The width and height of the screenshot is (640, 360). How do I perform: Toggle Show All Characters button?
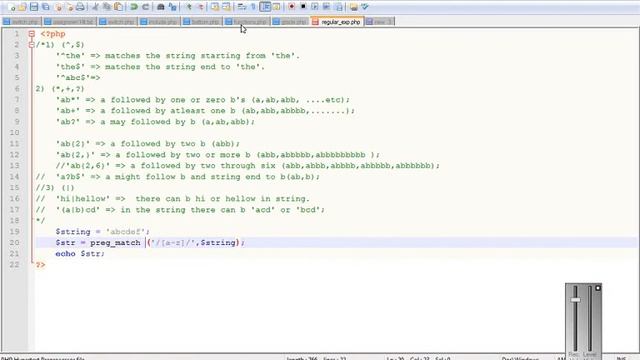(253, 7)
